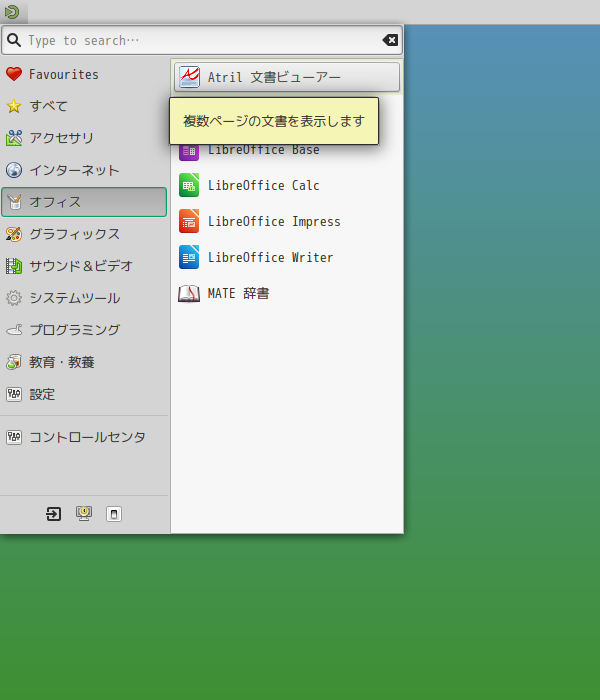Click the red heart Favourites icon
The height and width of the screenshot is (700, 600).
point(14,74)
